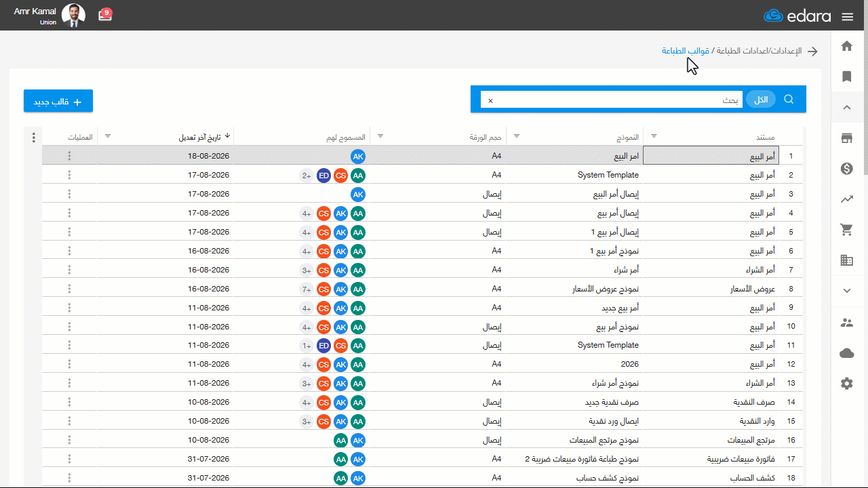Select مرتجع المبيعات document cell
Viewport: 868px width, 488px height.
pos(711,440)
